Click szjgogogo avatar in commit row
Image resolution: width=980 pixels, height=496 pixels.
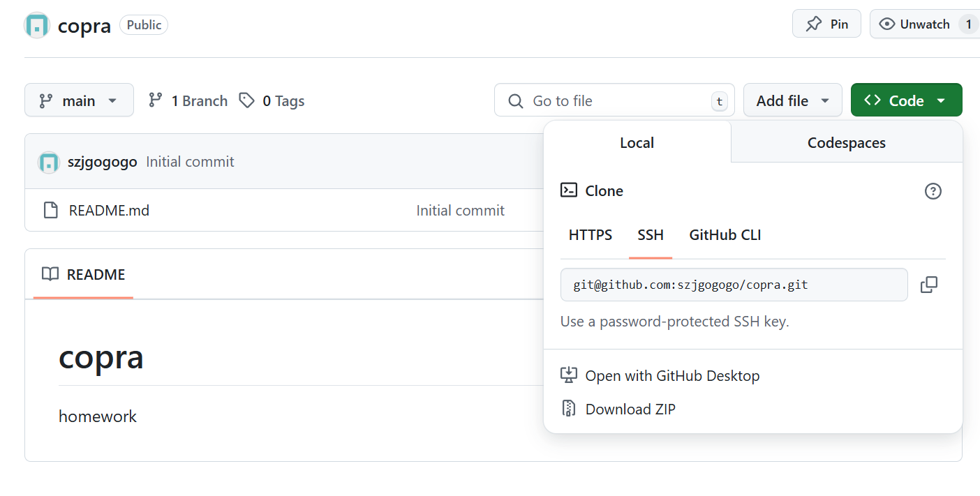[49, 162]
